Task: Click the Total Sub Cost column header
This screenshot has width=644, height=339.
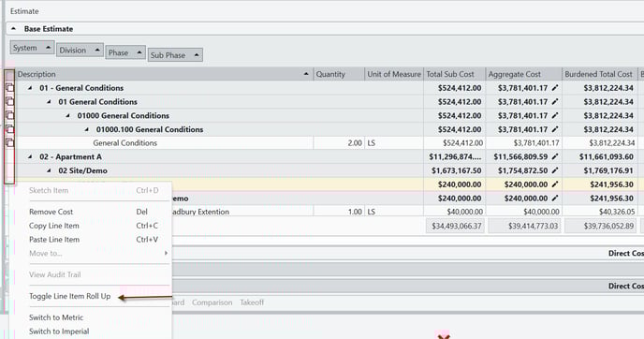Action: click(454, 74)
